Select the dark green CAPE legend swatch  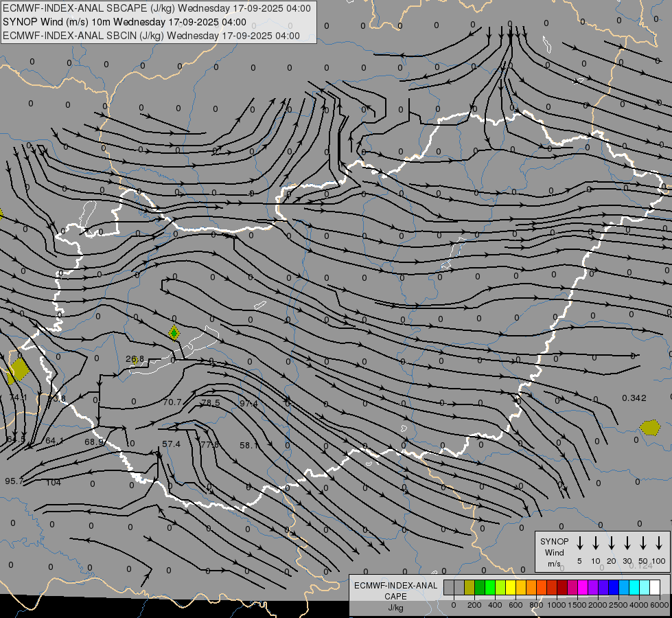tap(480, 587)
